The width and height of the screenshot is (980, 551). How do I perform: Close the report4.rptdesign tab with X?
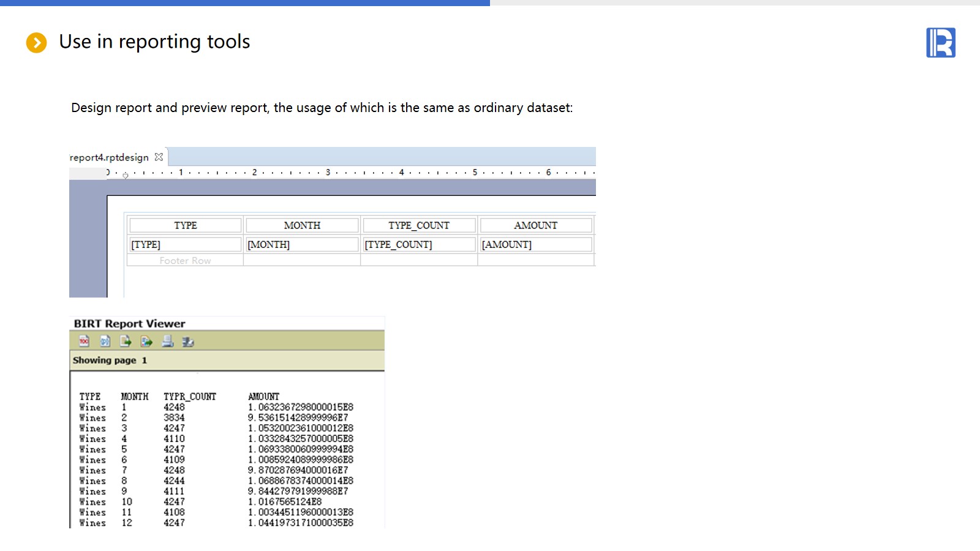[x=159, y=157]
